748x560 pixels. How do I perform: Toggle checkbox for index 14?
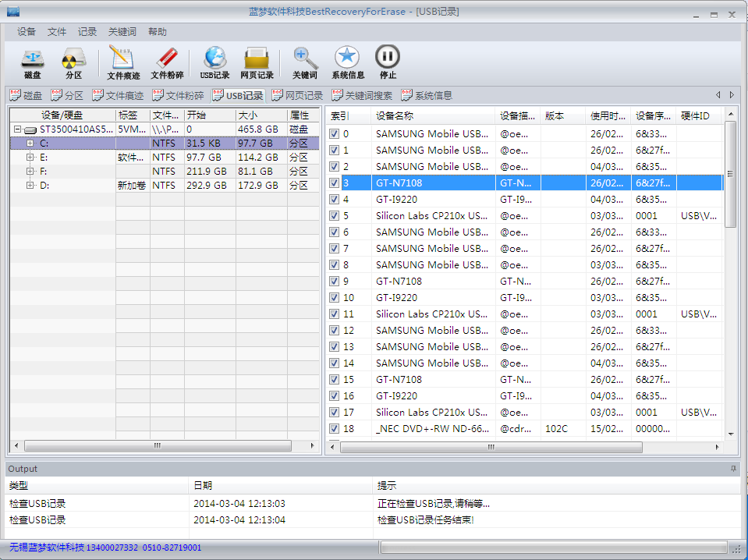335,363
